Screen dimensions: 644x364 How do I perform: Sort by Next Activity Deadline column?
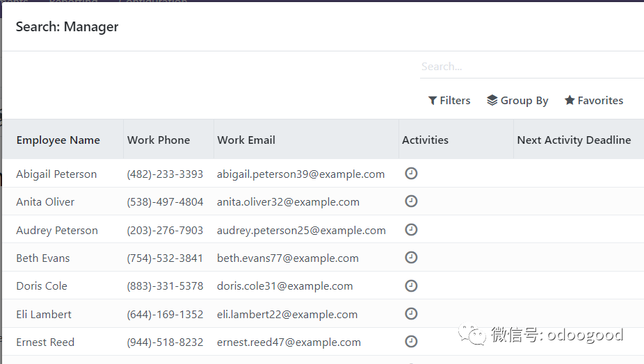point(574,140)
